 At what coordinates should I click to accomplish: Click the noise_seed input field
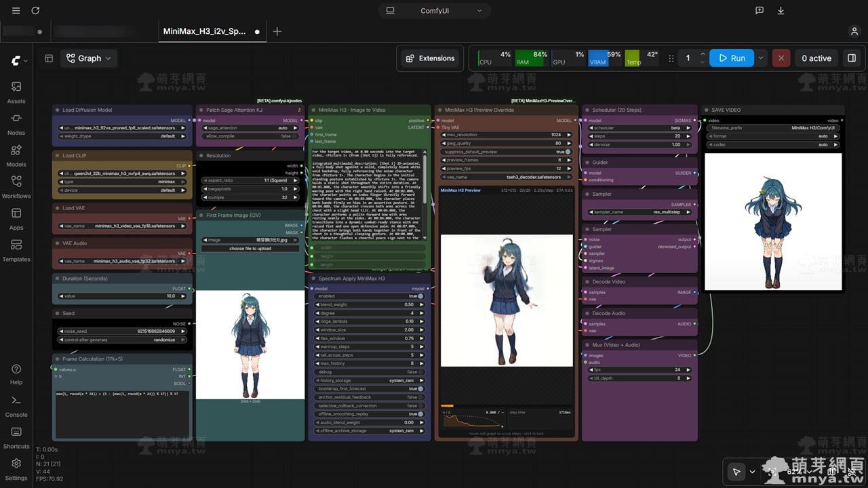tap(122, 331)
